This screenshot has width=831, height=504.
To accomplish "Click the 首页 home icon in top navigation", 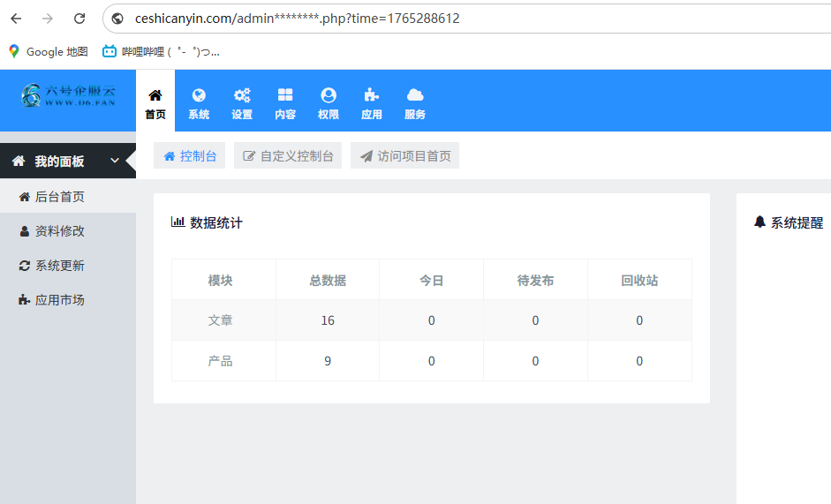I will [155, 95].
